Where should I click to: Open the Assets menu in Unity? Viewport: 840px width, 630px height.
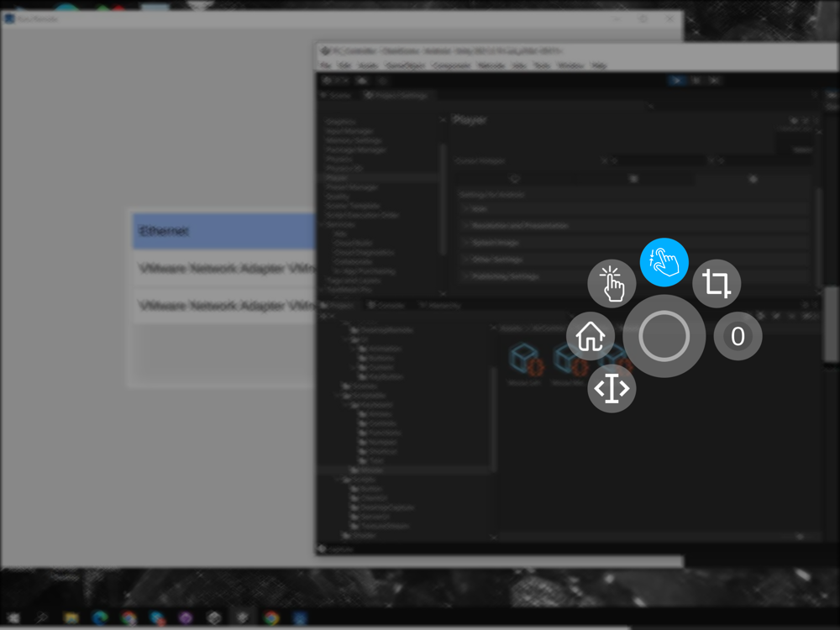click(x=368, y=66)
